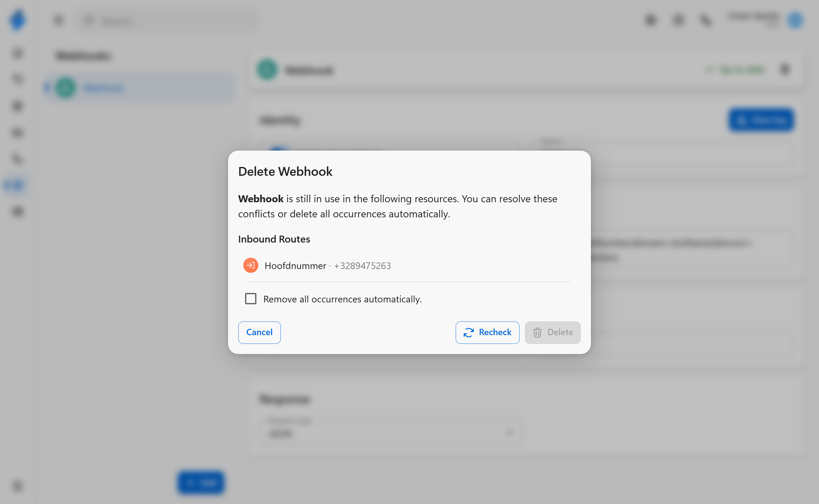Expand the user name menu in the header
Screen dimensions: 819x504
[x=754, y=19]
